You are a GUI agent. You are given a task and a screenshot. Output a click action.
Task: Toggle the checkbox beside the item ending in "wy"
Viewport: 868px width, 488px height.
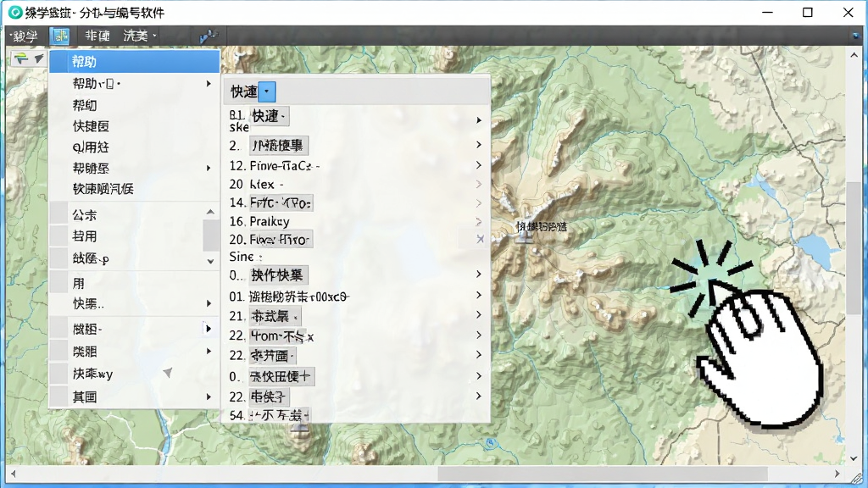pos(58,374)
